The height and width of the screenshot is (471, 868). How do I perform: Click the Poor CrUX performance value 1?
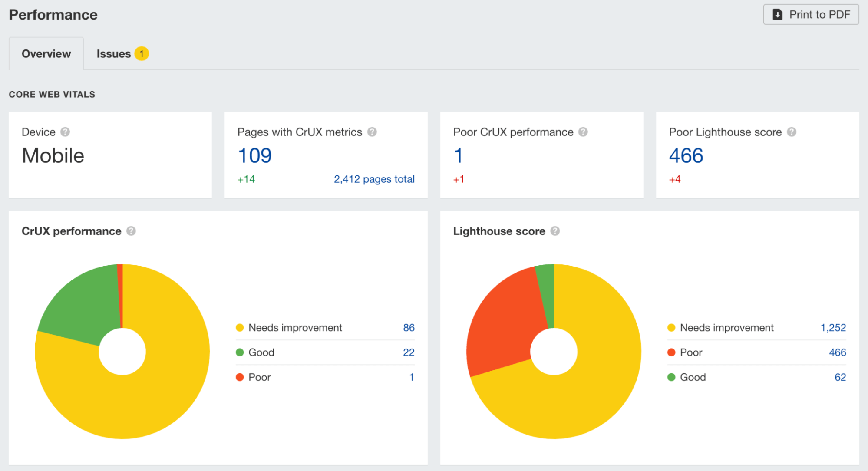click(x=458, y=155)
